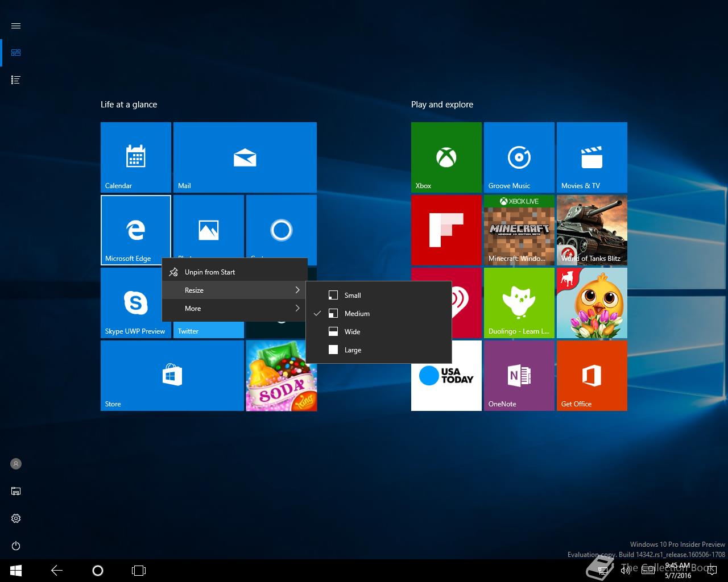Open the Photos tile
Image resolution: width=728 pixels, height=582 pixels.
point(209,227)
